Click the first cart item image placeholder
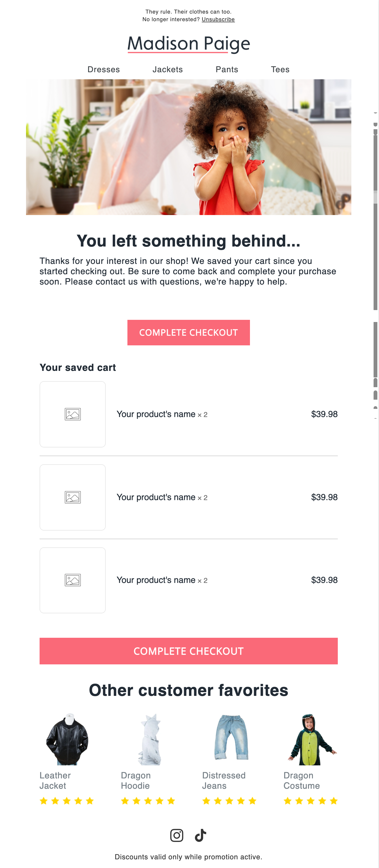The image size is (379, 868). (x=73, y=414)
